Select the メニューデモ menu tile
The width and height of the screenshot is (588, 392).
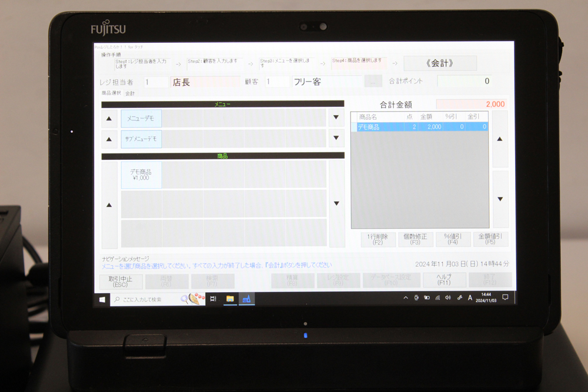click(x=141, y=119)
